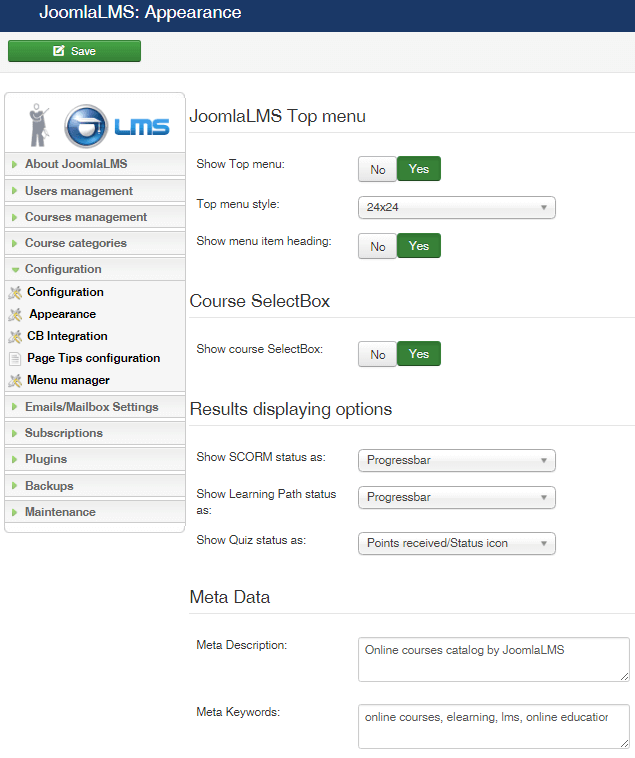Expand Courses management arrow
This screenshot has height=758, width=635.
click(x=14, y=218)
